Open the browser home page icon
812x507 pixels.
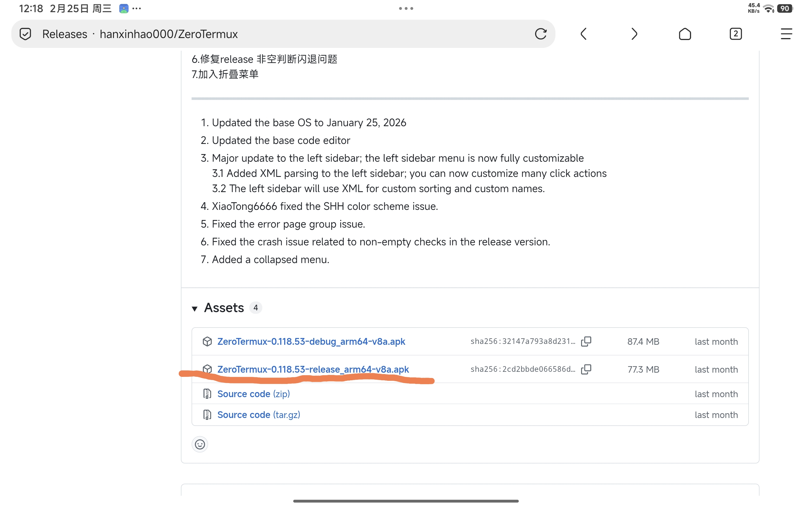[x=685, y=34]
